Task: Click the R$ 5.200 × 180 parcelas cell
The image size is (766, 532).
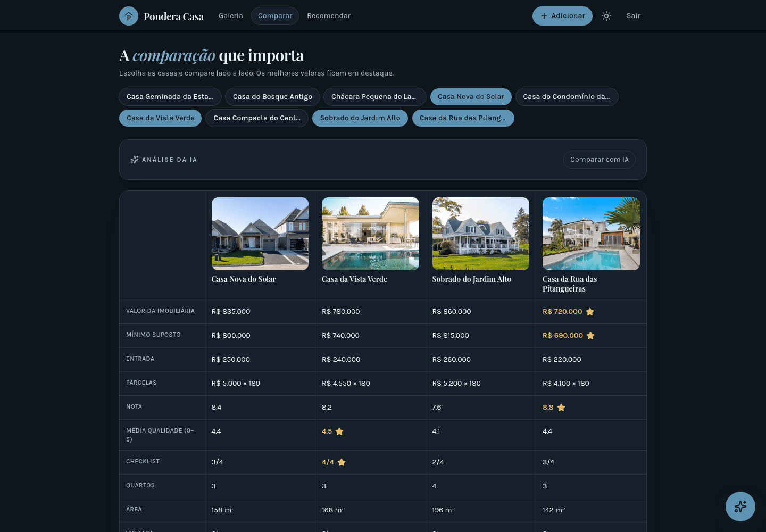Action: coord(456,384)
